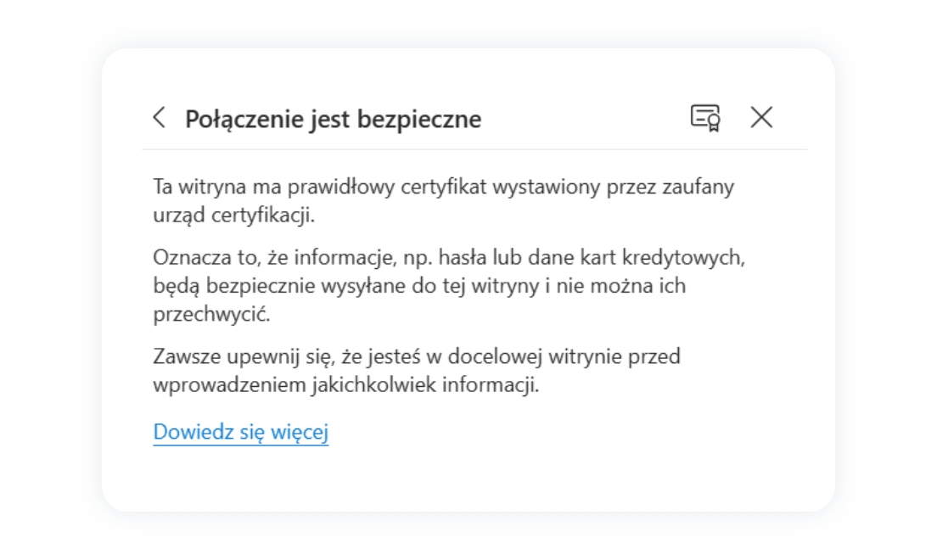Close the secure connection popup

click(761, 118)
